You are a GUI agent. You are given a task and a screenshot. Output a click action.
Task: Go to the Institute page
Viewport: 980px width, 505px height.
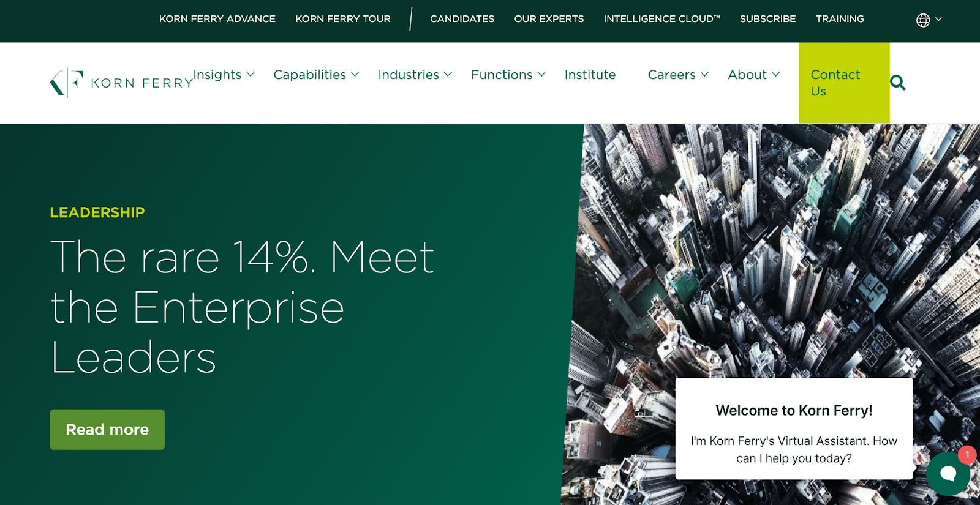[590, 75]
